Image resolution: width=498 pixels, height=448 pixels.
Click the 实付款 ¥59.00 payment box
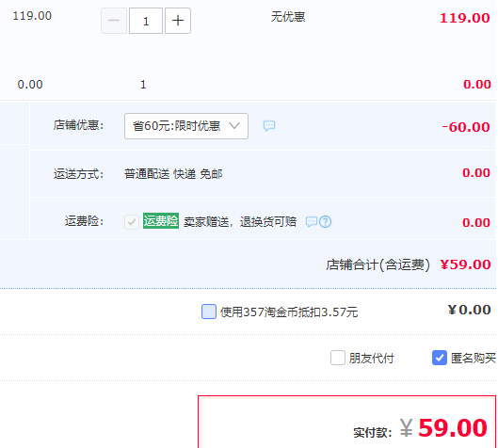[x=346, y=422]
